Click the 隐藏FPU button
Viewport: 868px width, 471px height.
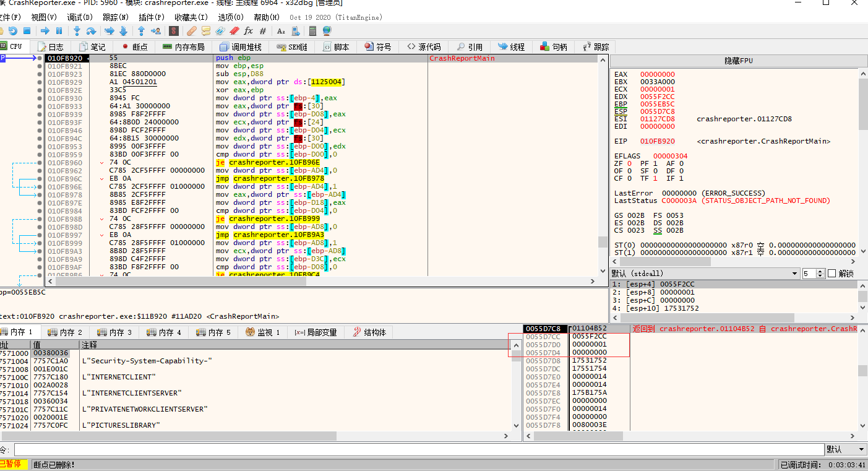738,61
